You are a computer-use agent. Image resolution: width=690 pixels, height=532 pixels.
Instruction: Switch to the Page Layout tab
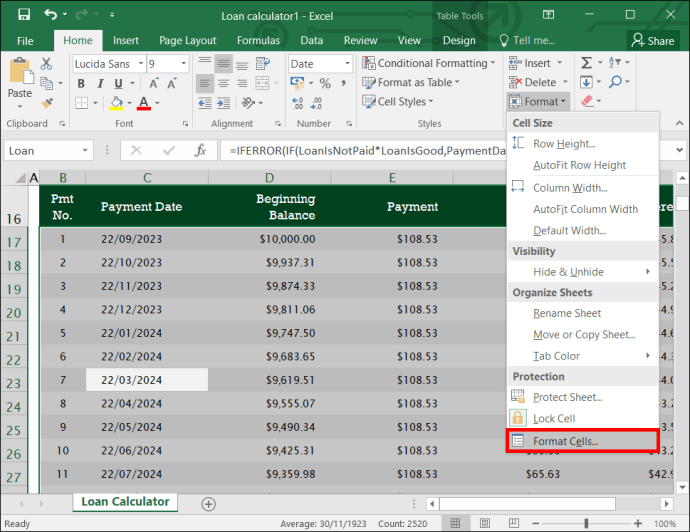187,40
